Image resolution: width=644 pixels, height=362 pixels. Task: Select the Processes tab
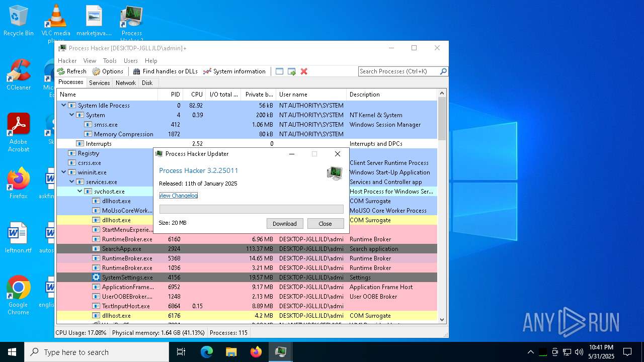(x=71, y=82)
